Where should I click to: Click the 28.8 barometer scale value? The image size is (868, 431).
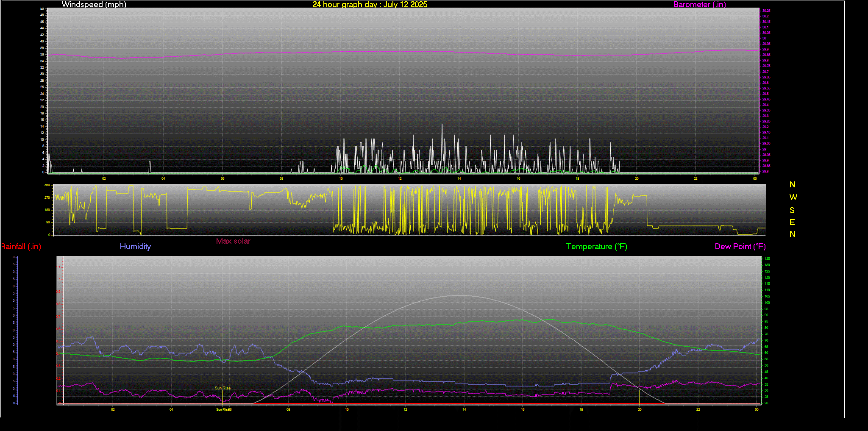click(765, 172)
